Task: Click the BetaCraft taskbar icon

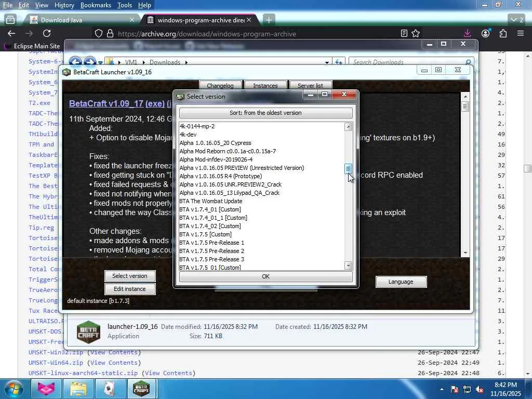Action: pos(141,389)
